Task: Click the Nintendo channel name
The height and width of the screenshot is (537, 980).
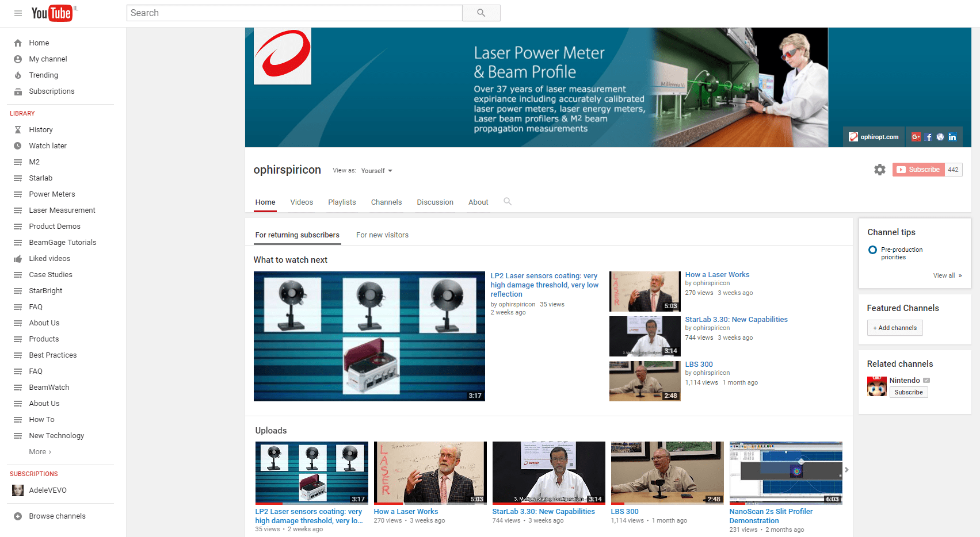Action: pos(905,381)
